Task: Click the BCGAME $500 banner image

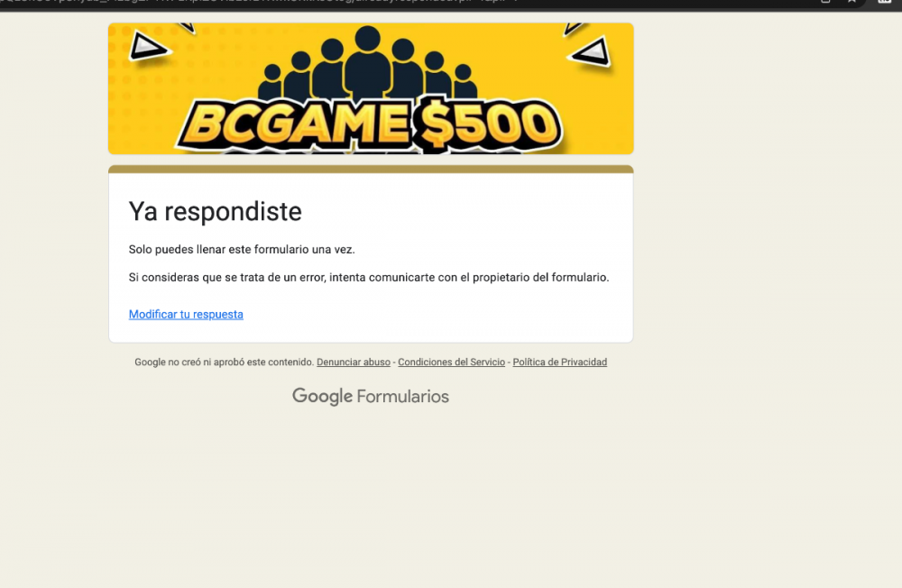Action: (370, 88)
